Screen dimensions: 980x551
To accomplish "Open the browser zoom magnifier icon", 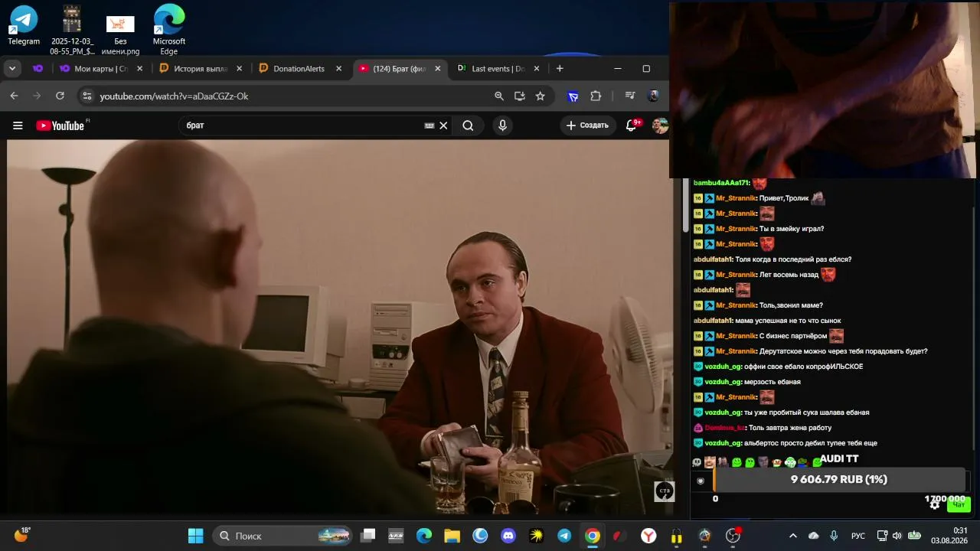I will [x=499, y=96].
